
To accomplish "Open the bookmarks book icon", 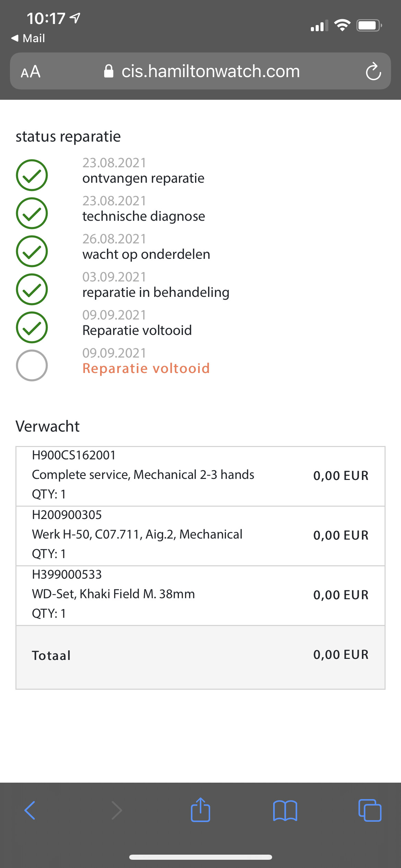I will click(285, 810).
